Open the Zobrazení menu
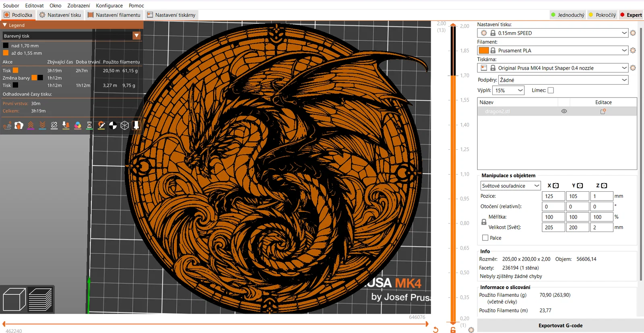Screen dimensions: 644x333 pyautogui.click(x=78, y=6)
